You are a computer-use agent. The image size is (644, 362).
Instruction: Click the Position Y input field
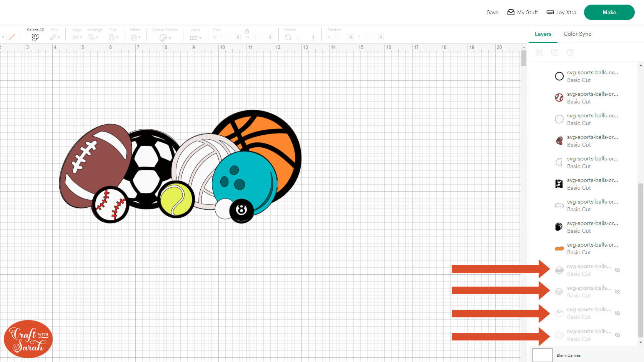coord(371,37)
